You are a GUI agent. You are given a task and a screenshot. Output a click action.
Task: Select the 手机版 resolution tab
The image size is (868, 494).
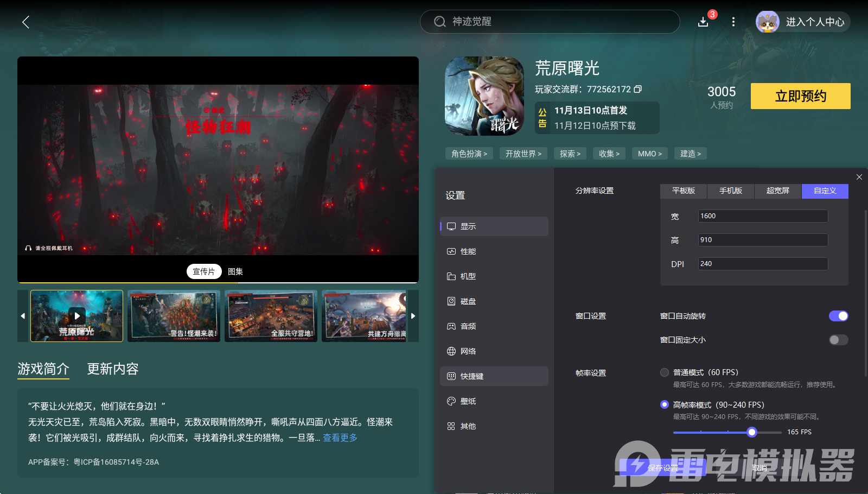[x=731, y=191]
